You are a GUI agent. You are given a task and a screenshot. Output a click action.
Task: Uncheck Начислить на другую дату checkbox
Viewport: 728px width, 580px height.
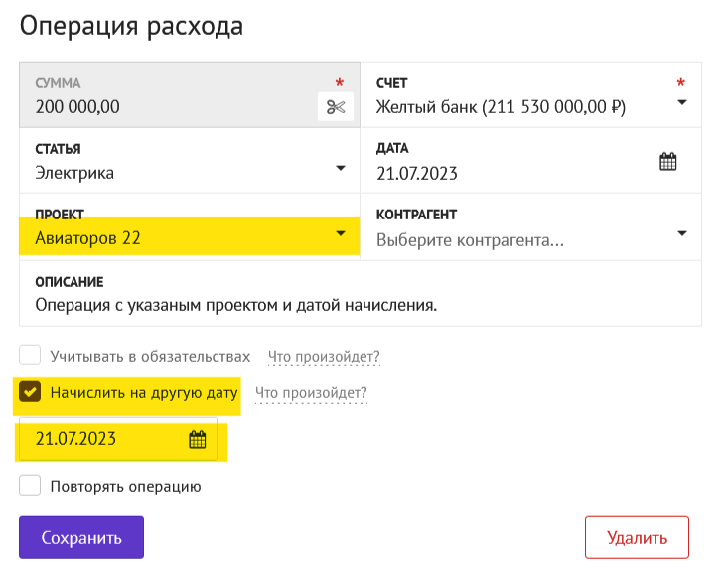(30, 392)
